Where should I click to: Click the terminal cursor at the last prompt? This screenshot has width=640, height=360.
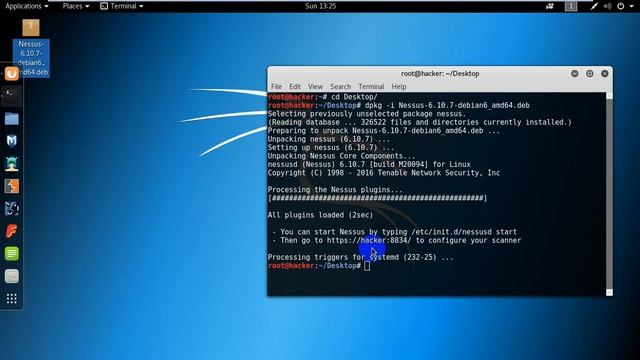[x=367, y=266]
